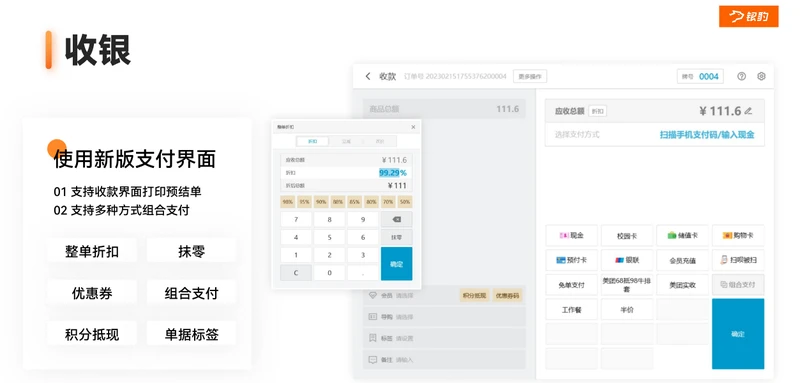Clear the input with the C key
Viewport: 800px width, 383px height.
click(296, 273)
